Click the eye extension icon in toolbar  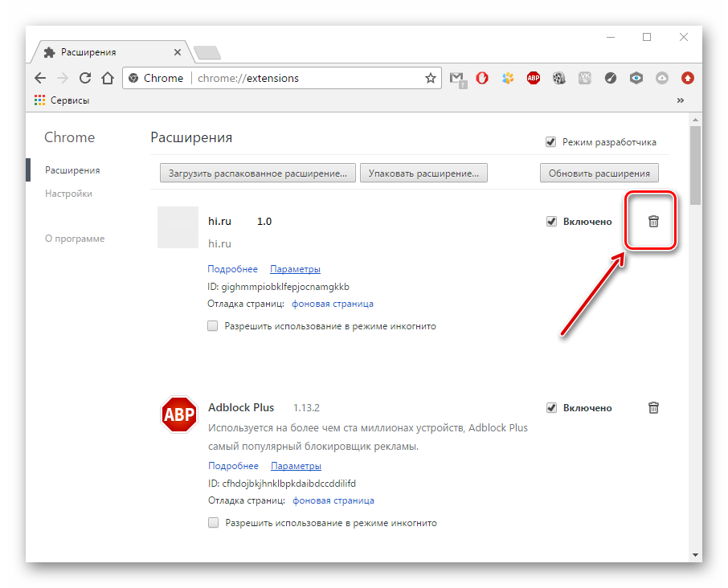point(636,78)
